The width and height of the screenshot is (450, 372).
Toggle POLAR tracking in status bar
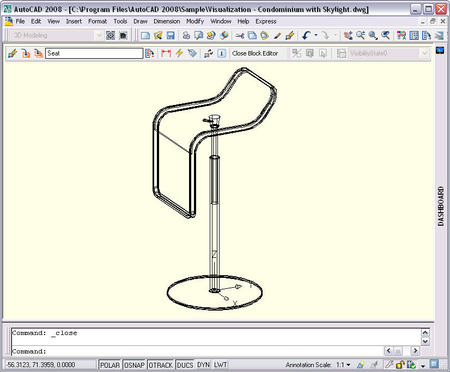pyautogui.click(x=110, y=365)
